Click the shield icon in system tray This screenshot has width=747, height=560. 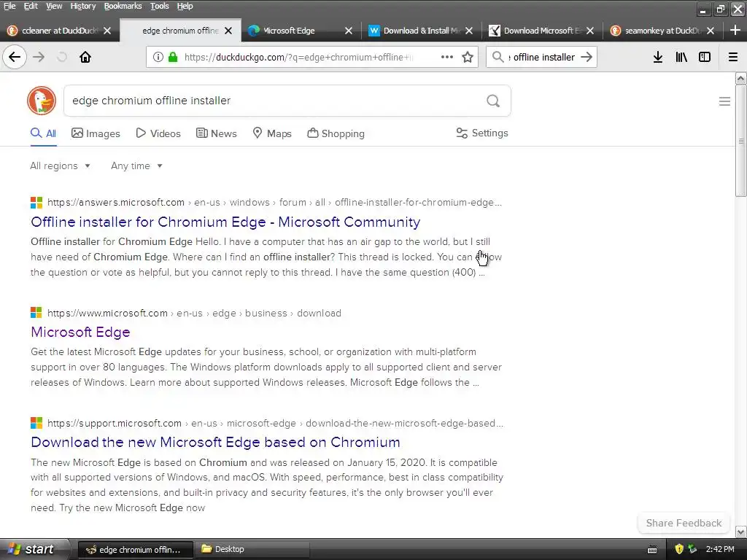click(x=679, y=549)
